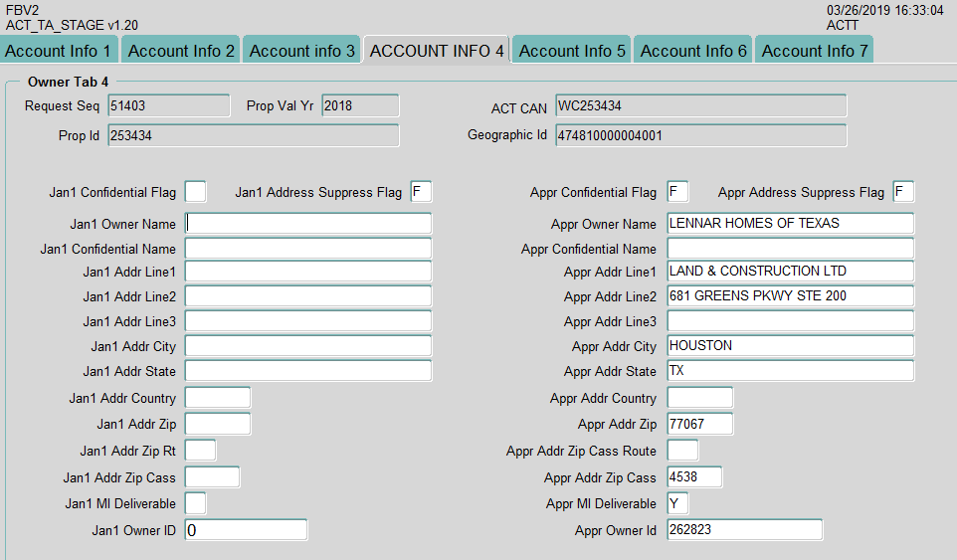
Task: Go to the Account Info 5 tab
Action: (x=572, y=51)
